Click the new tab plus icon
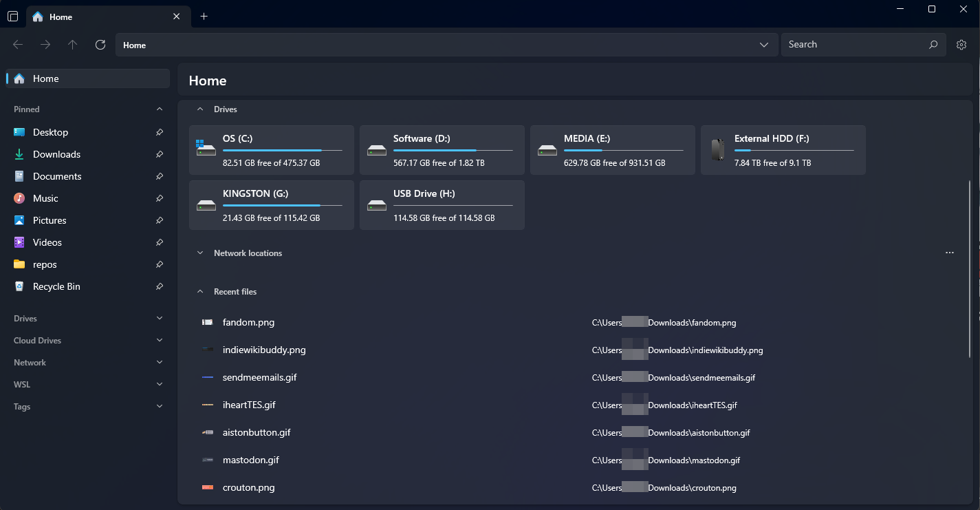The height and width of the screenshot is (510, 980). coord(204,17)
